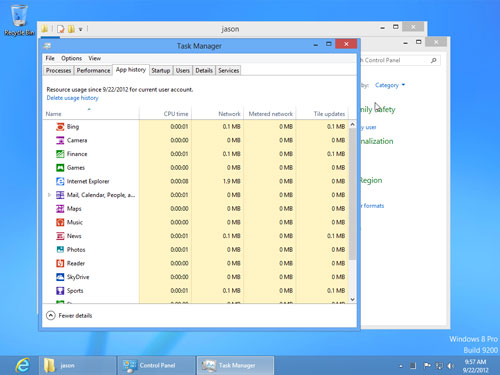Switch to jason folder taskbar button
500x375 pixels.
pos(78,366)
